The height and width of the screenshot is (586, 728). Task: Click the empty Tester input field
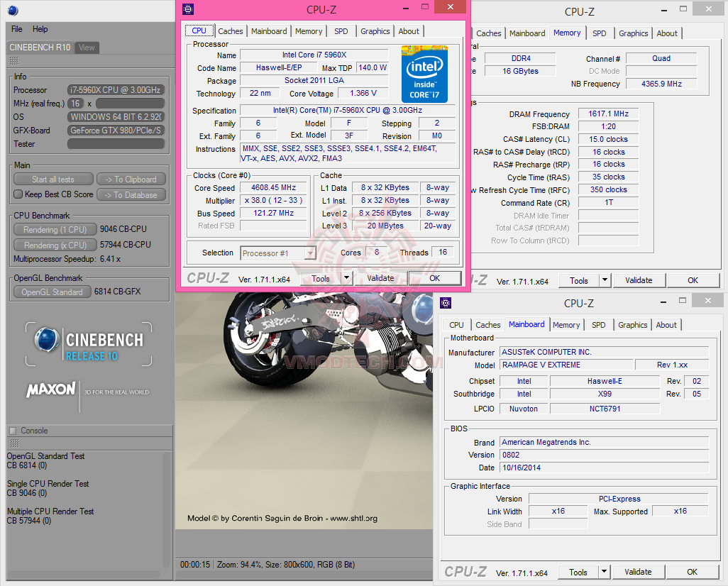116,144
